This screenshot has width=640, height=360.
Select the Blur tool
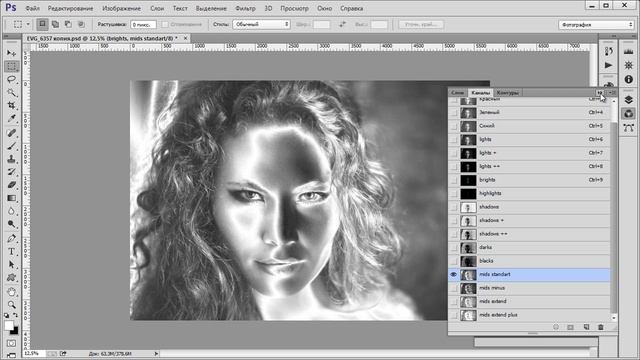(11, 211)
